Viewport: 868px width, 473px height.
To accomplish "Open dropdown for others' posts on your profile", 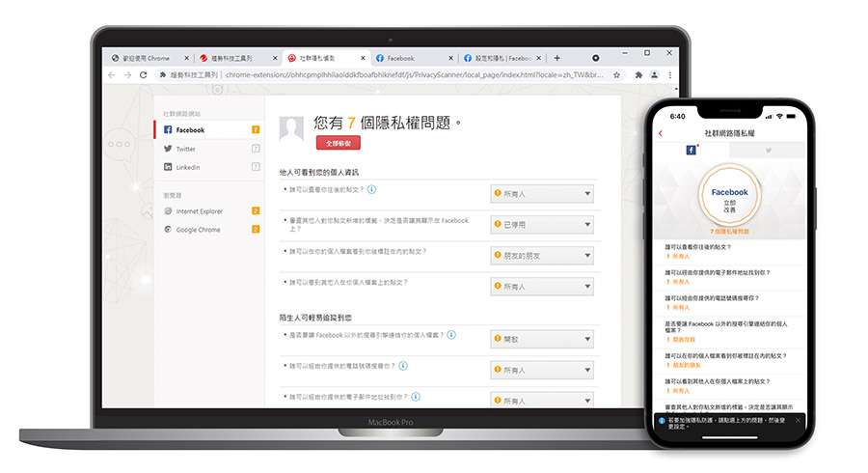I will pyautogui.click(x=542, y=287).
